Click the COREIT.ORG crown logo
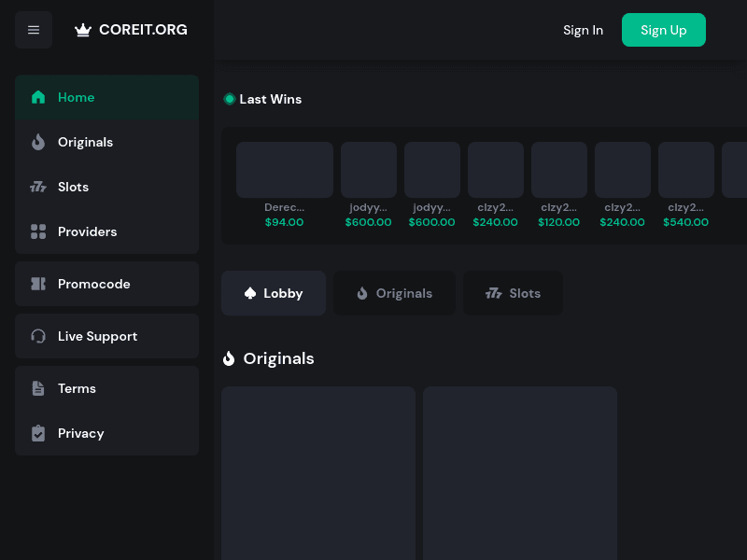Image resolution: width=747 pixels, height=560 pixels. 83,29
